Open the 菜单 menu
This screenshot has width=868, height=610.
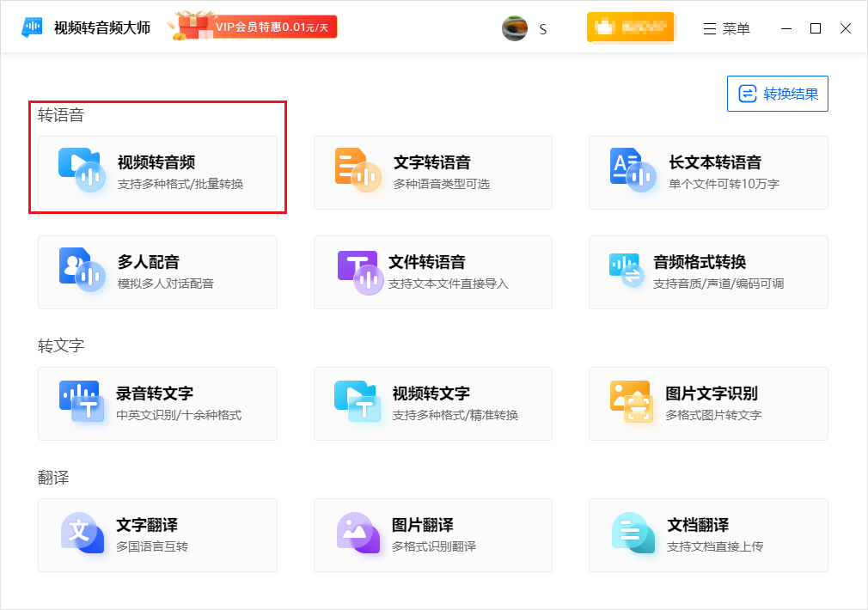[x=728, y=28]
